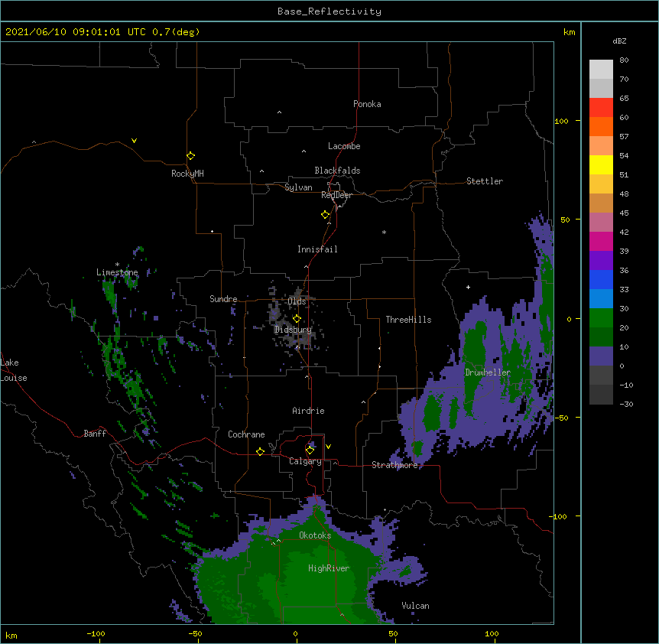Click the Vulcan town label
The width and height of the screenshot is (659, 644).
click(x=415, y=606)
